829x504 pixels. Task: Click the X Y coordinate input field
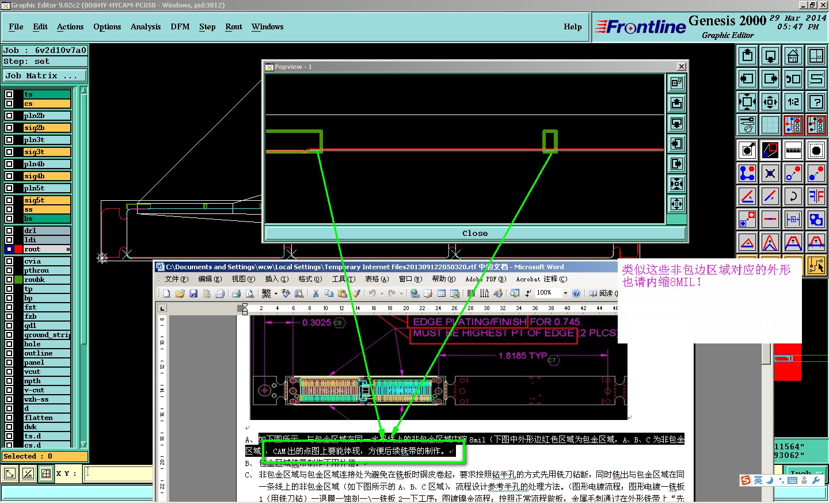(x=119, y=474)
